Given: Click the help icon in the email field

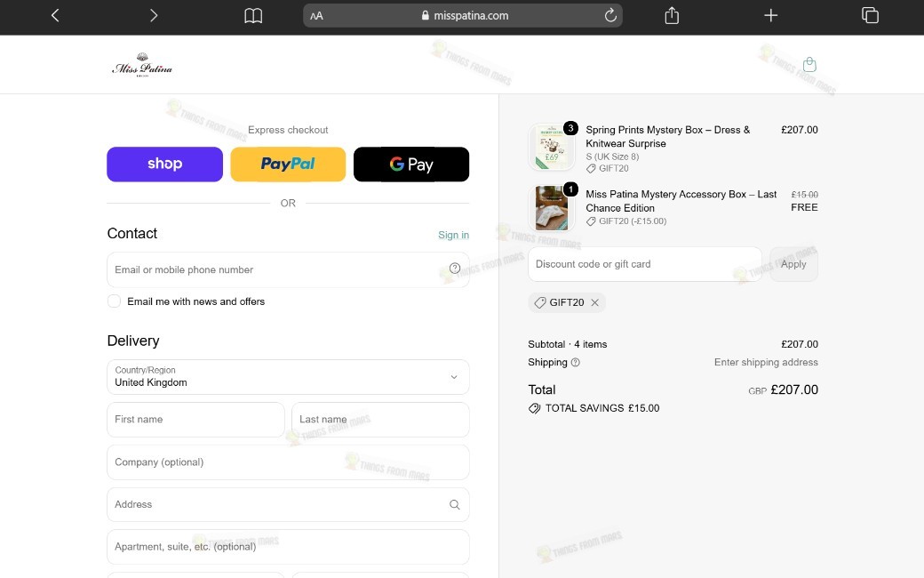Looking at the screenshot, I should [454, 269].
